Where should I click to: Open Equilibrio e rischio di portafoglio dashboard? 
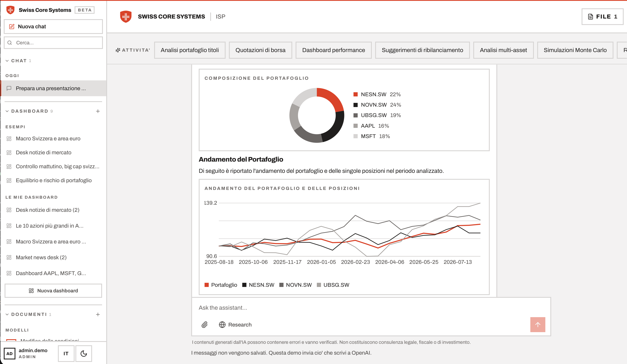[x=53, y=180]
